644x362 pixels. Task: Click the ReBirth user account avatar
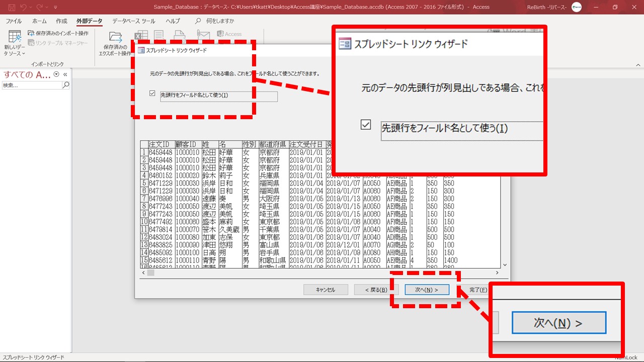point(577,7)
